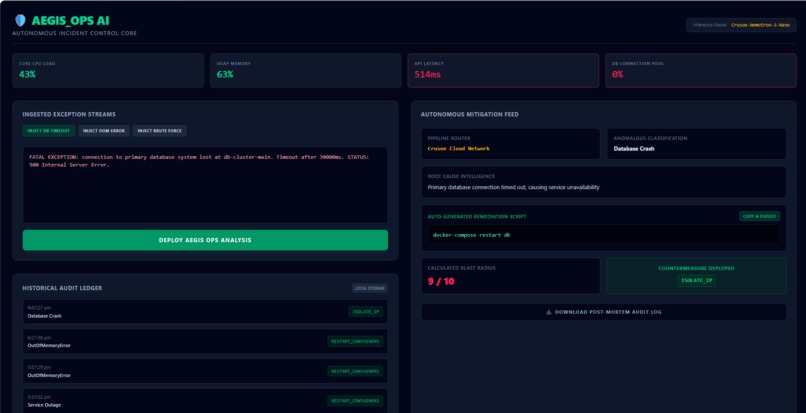Click the Local Storage badge in Audit Ledger
Image resolution: width=806 pixels, height=413 pixels.
point(370,289)
